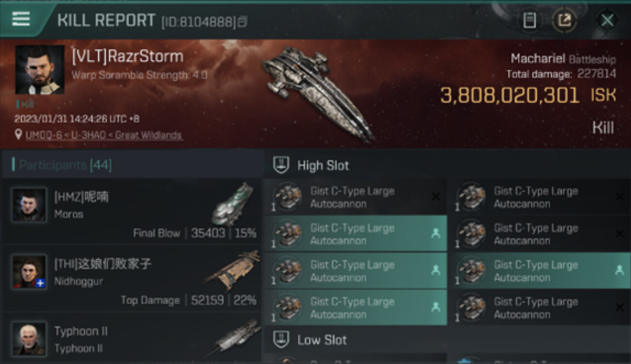Screen dimensions: 631x364
Task: Click the Moros ship icon
Action: click(232, 204)
